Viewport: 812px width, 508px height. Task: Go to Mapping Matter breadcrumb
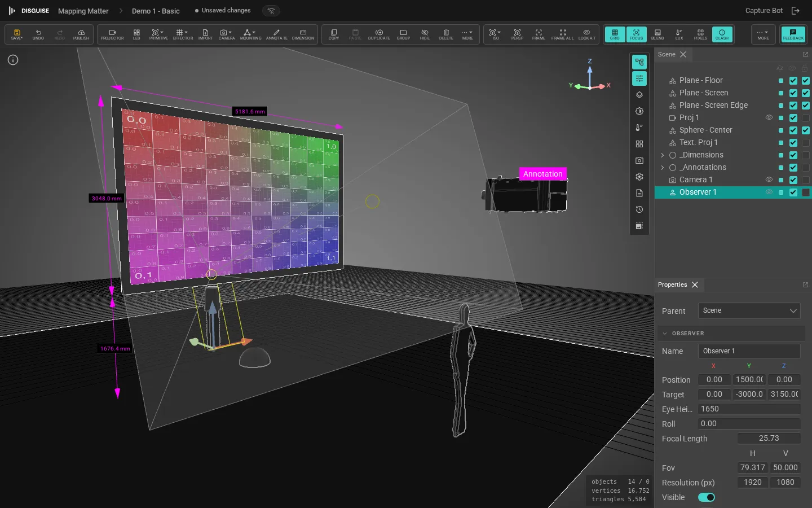(83, 11)
